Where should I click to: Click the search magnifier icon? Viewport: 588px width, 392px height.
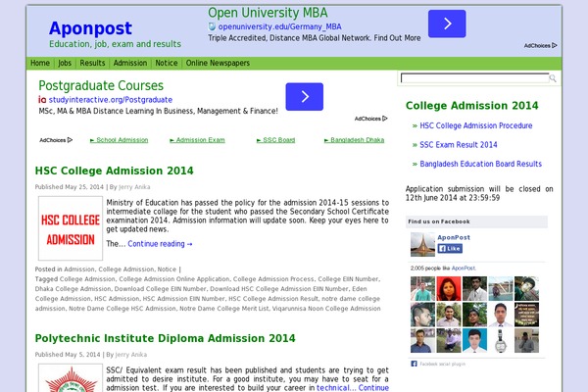[x=553, y=78]
